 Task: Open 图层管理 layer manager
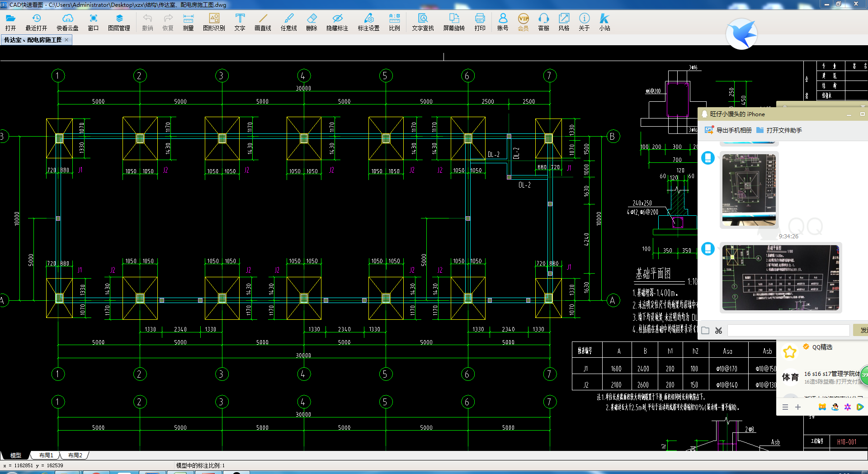coord(119,22)
